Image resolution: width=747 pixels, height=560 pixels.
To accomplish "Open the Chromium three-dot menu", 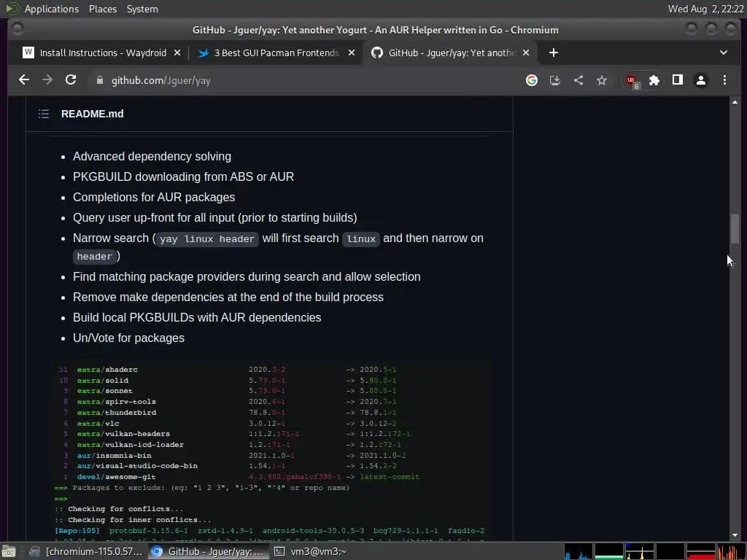I will point(724,80).
